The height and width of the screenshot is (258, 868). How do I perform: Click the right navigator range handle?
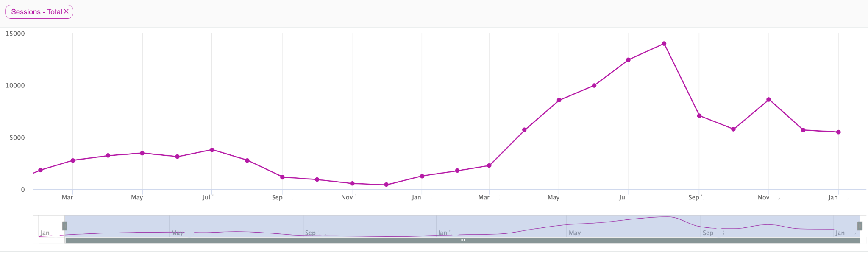click(x=860, y=226)
